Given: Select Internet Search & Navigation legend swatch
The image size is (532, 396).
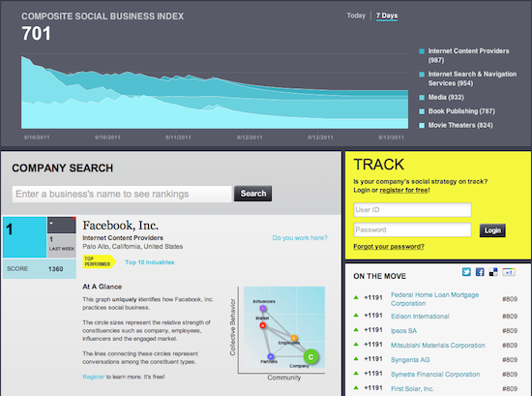Looking at the screenshot, I should pos(422,75).
